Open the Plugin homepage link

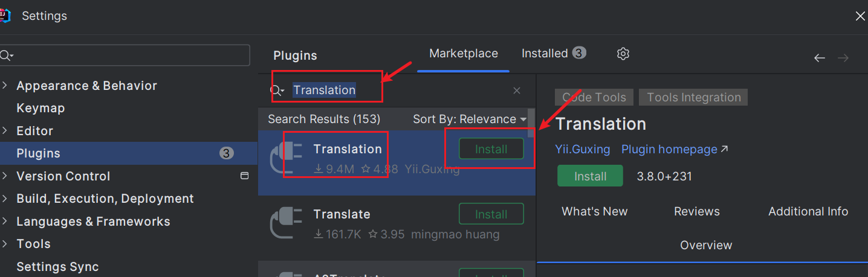pyautogui.click(x=675, y=150)
